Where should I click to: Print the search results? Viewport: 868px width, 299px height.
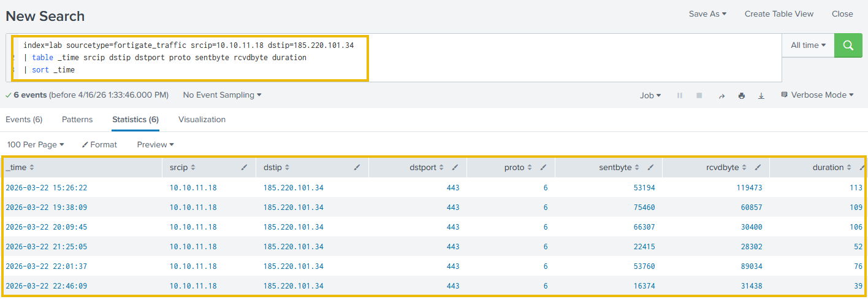point(742,96)
